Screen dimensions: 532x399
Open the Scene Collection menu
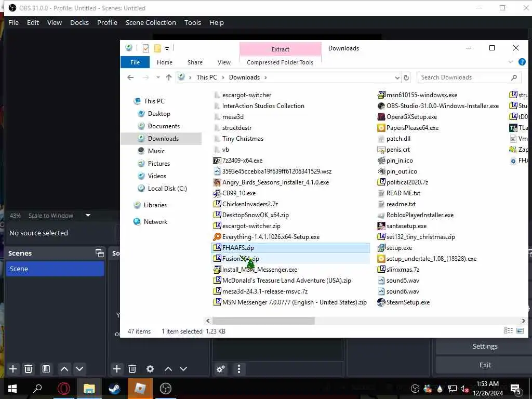[x=151, y=22]
